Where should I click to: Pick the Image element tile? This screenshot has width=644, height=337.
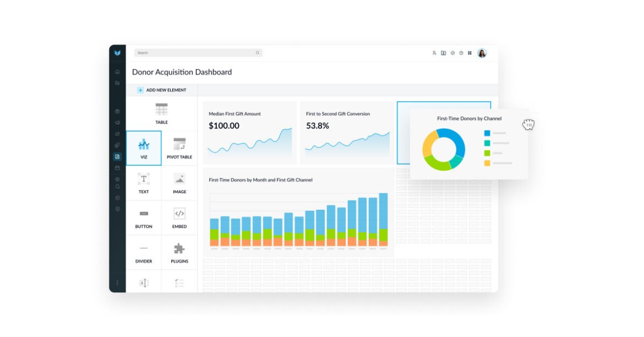(179, 182)
